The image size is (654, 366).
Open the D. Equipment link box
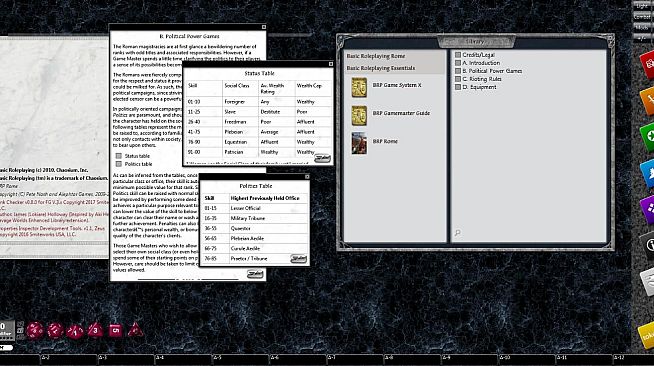point(458,87)
